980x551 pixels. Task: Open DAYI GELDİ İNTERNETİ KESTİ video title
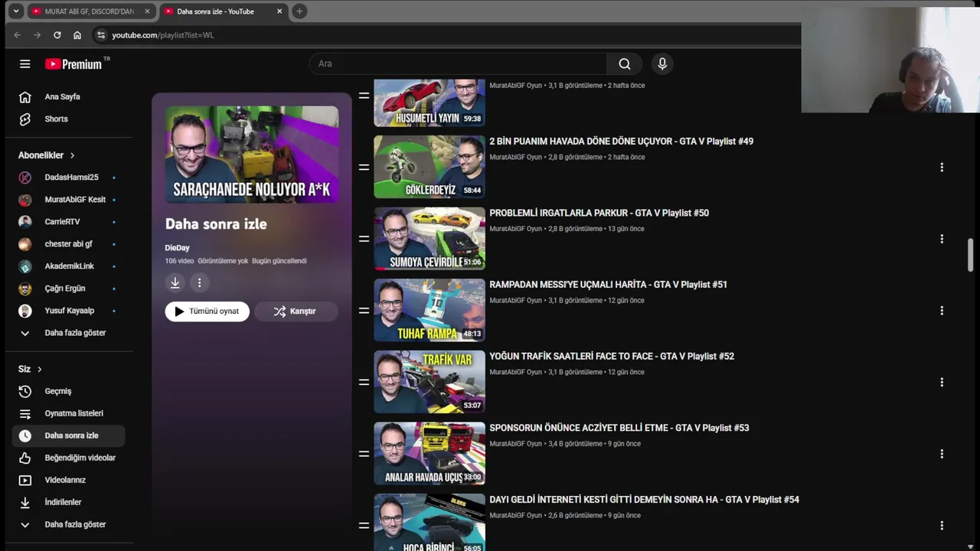pyautogui.click(x=644, y=500)
